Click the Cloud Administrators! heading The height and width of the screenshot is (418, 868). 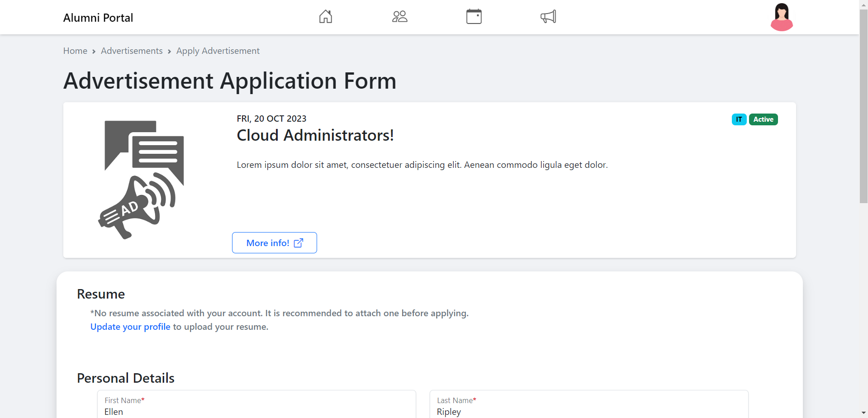tap(315, 135)
